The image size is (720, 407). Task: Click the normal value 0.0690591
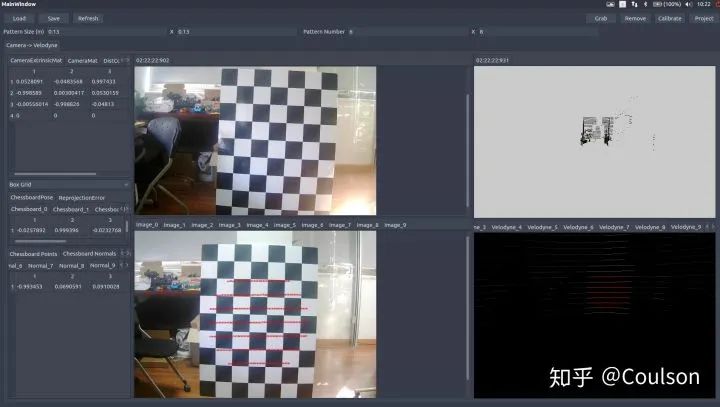68,287
